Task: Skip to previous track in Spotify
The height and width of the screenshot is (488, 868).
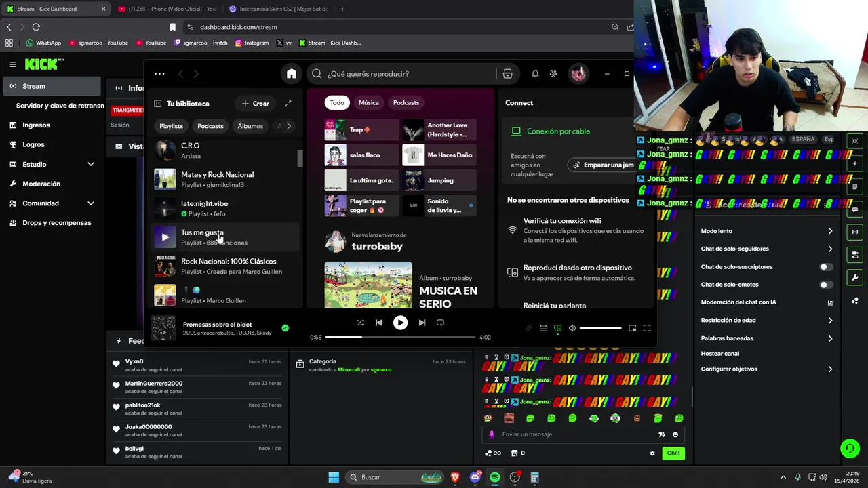Action: click(x=379, y=323)
